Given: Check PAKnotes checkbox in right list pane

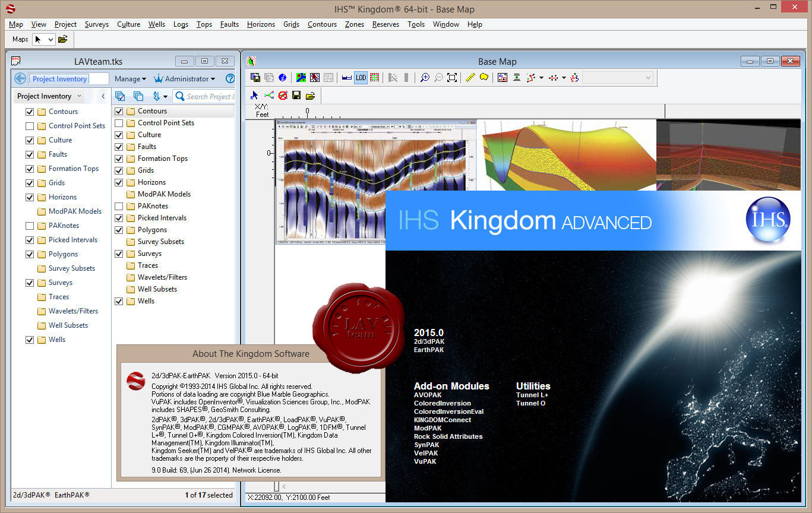Looking at the screenshot, I should click(119, 206).
